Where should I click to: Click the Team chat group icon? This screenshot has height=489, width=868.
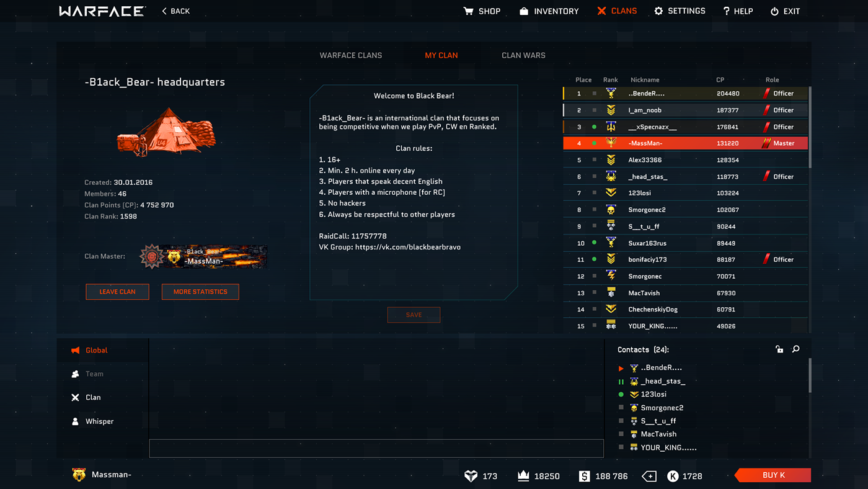click(75, 374)
